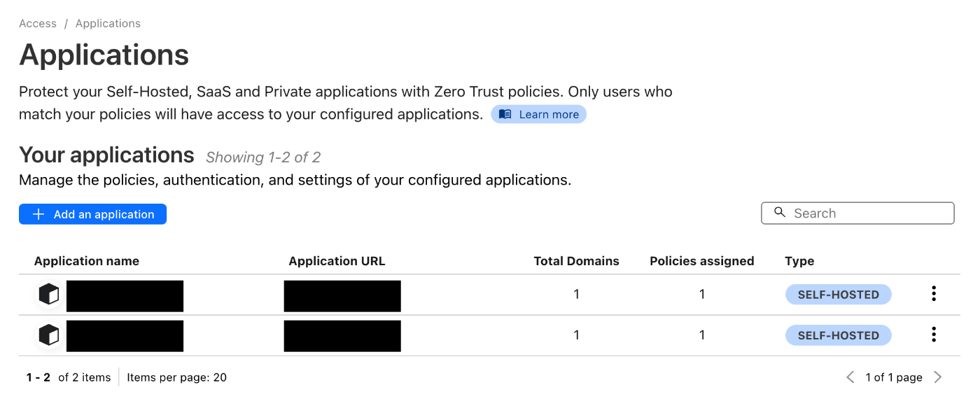Click the Total Domains column header
This screenshot has width=980, height=415.
(576, 261)
